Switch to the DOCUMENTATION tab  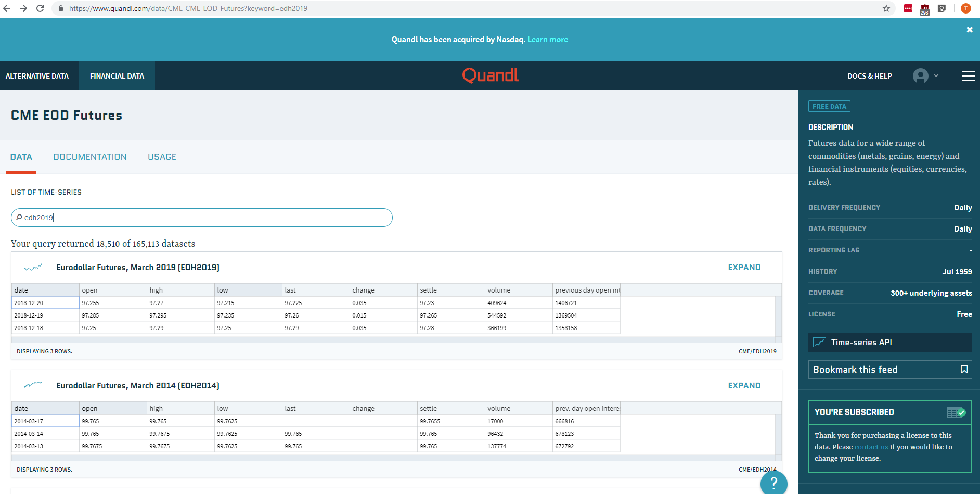point(89,157)
